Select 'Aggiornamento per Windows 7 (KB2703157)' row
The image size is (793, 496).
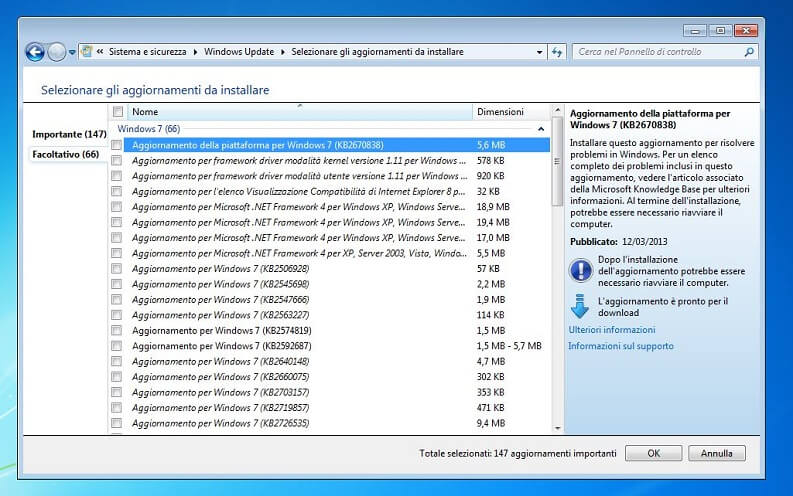coord(329,392)
